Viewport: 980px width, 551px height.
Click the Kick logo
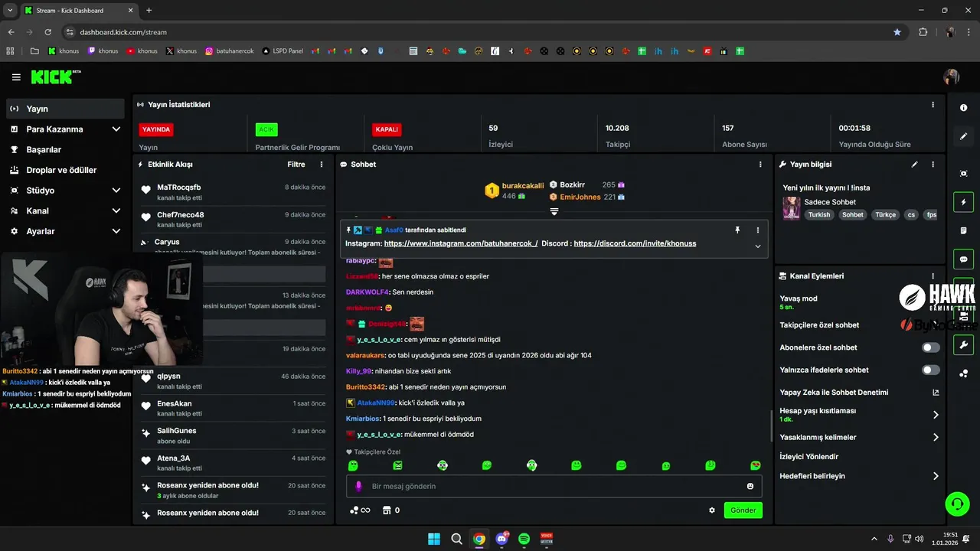pos(55,77)
